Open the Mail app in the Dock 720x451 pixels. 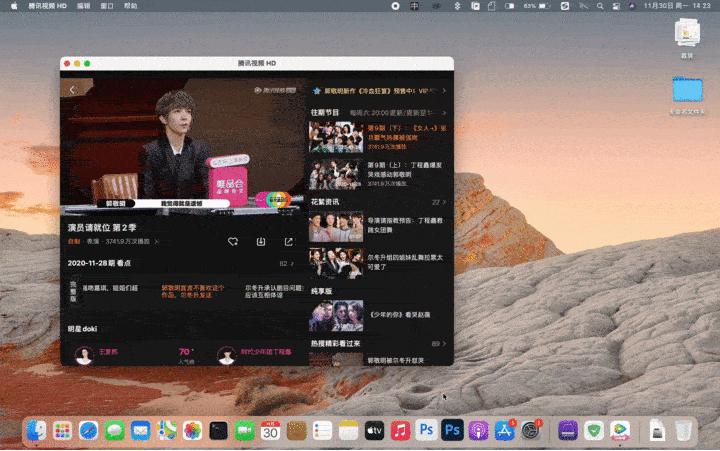click(141, 431)
